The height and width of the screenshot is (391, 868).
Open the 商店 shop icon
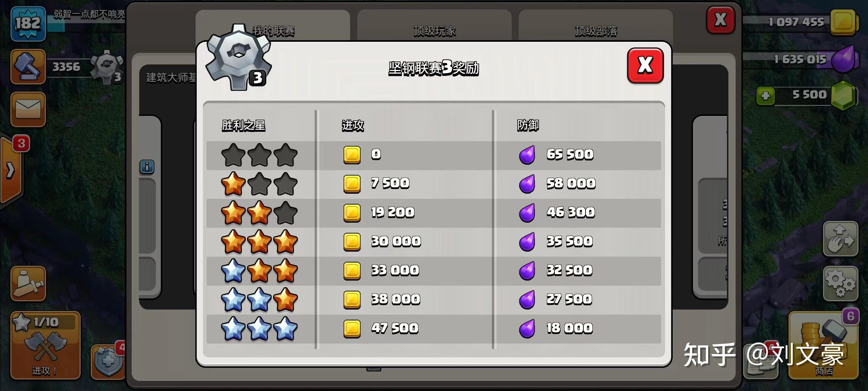(x=824, y=346)
